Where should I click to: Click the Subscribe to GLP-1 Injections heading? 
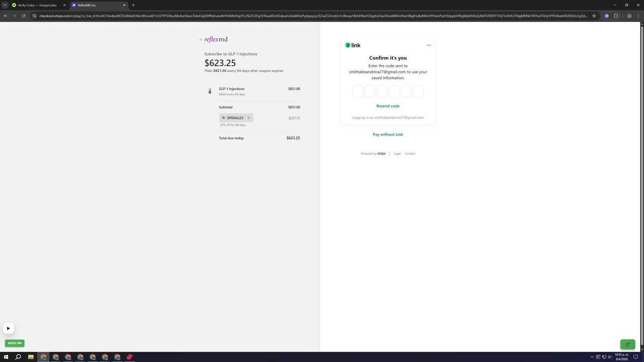(231, 54)
